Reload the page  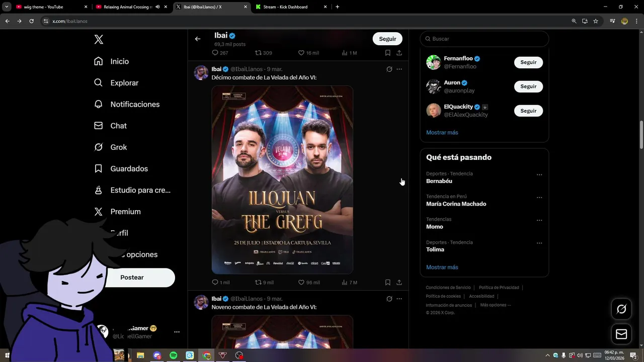coord(31,21)
